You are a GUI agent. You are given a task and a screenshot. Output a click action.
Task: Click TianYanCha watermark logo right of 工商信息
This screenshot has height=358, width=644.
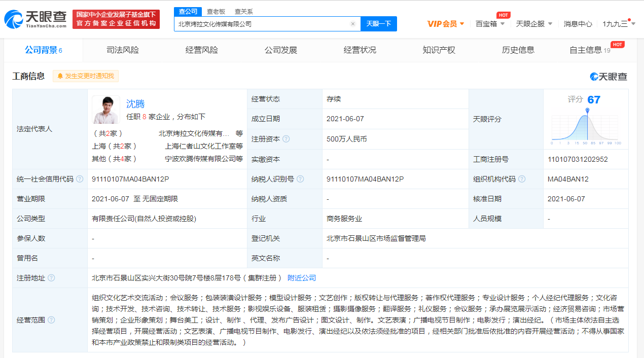609,77
